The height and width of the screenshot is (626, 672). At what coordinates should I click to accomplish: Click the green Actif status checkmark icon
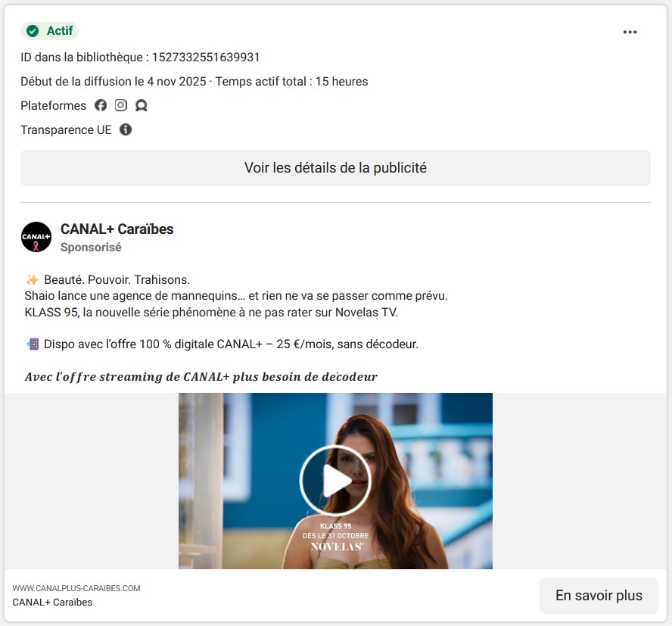31,31
